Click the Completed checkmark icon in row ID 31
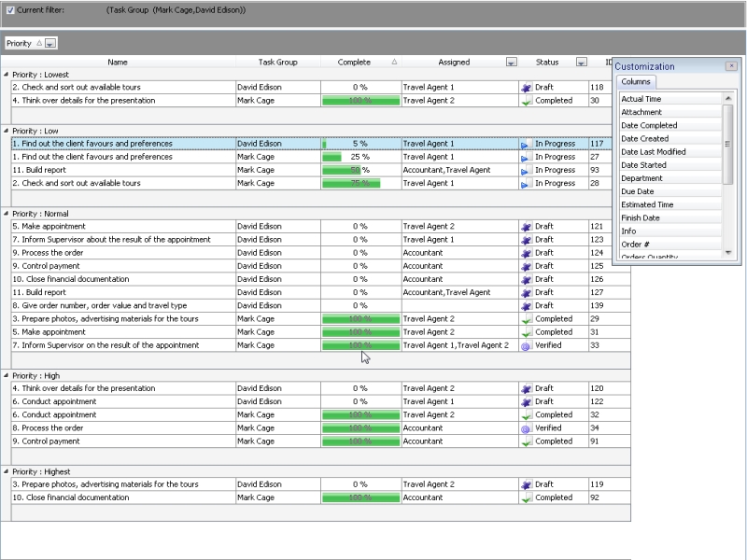 click(526, 332)
